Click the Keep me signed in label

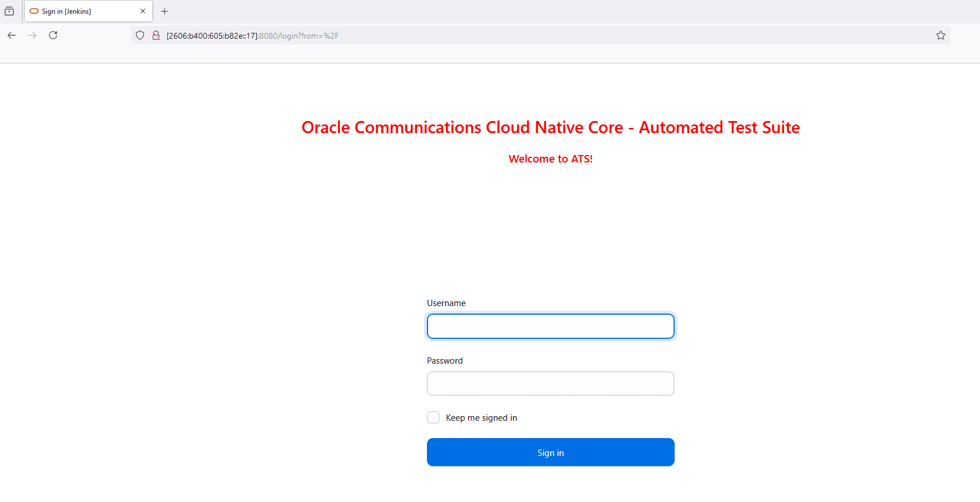coord(482,418)
